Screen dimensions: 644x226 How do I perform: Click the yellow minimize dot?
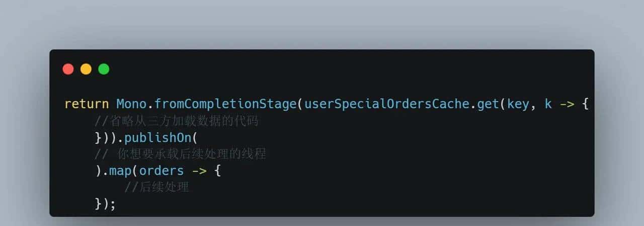pos(86,69)
